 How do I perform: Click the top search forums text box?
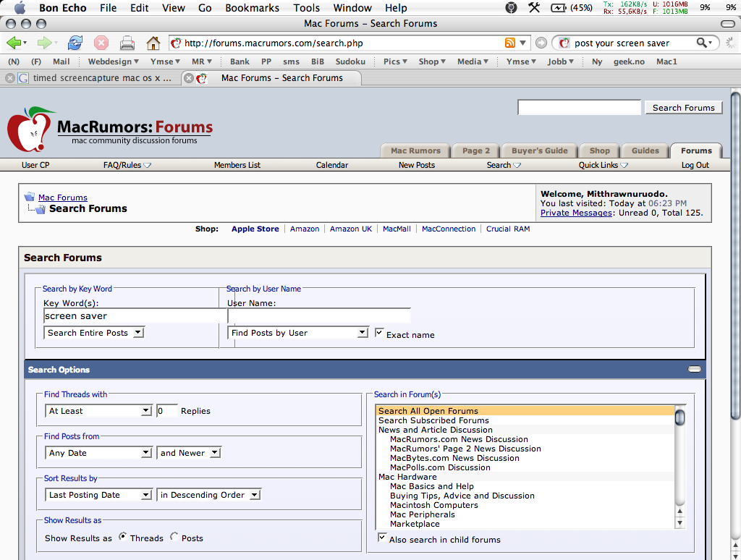pos(579,108)
